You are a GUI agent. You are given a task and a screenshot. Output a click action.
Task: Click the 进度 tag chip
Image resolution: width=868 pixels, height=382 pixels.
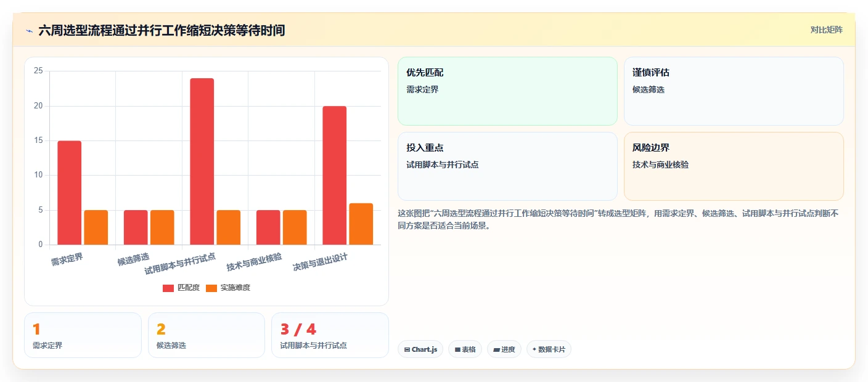504,349
